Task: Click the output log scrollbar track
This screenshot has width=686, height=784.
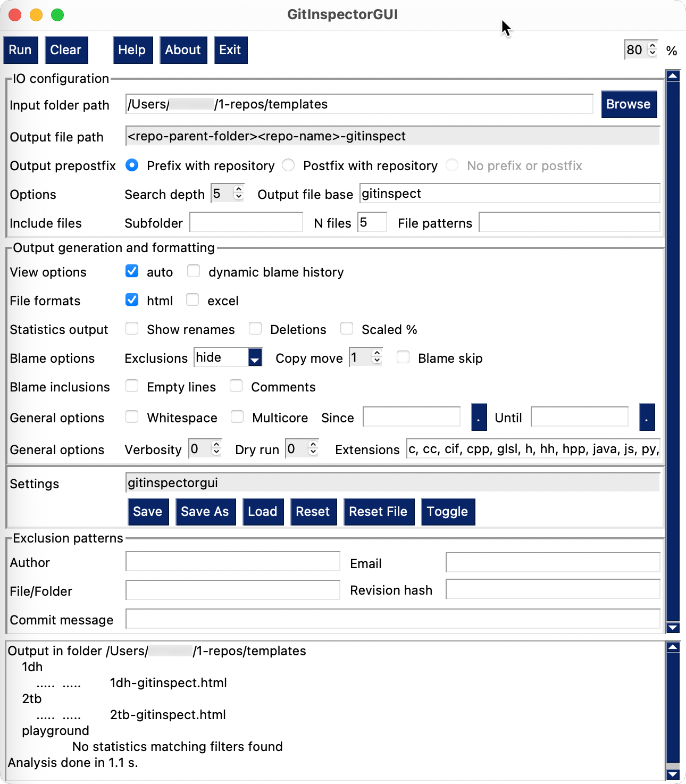Action: (673, 711)
